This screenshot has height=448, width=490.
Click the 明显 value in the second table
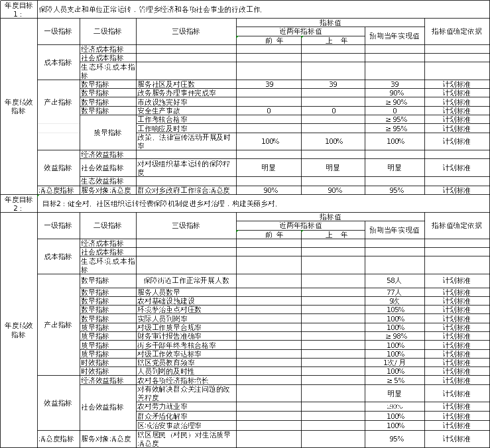[395, 393]
